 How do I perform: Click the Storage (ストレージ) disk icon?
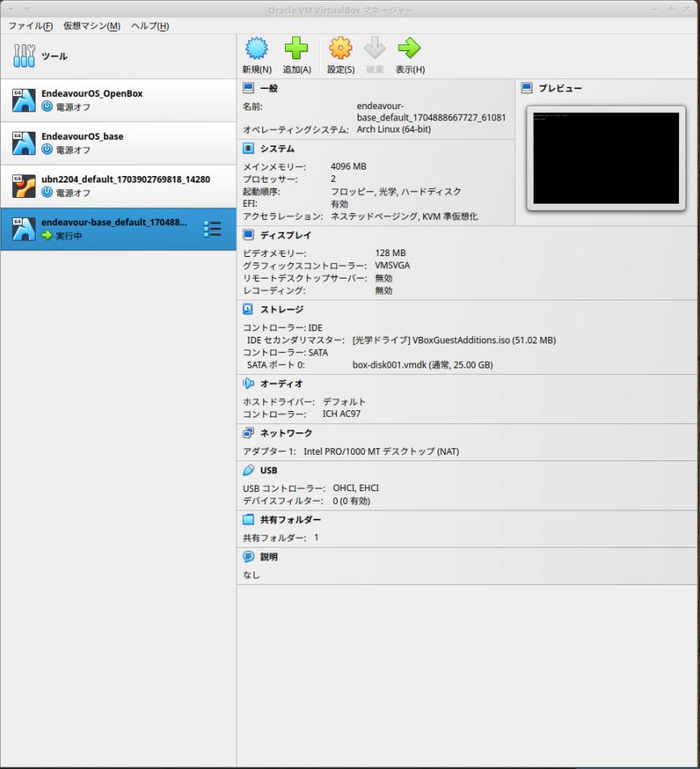coord(248,309)
